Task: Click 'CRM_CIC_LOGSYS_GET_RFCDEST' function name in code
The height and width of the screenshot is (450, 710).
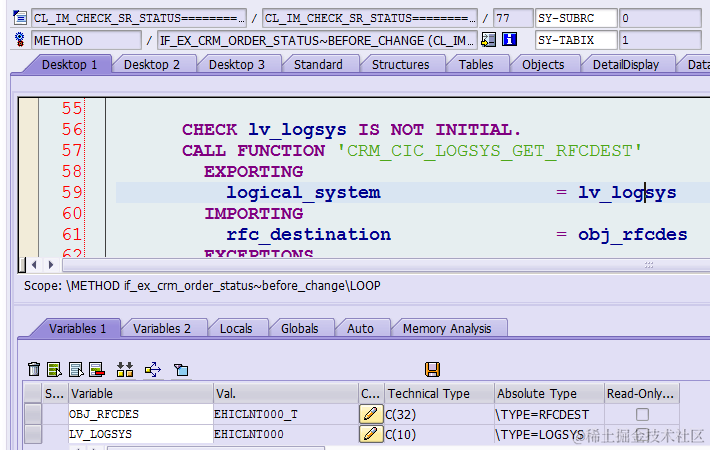Action: [x=489, y=151]
